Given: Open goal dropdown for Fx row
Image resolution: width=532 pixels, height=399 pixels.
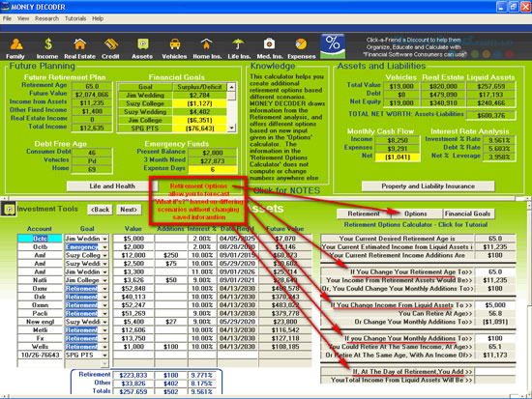Looking at the screenshot, I should click(104, 338).
